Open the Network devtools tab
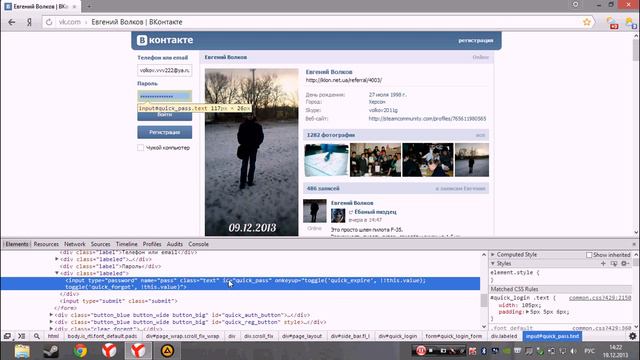Image resolution: width=640 pixels, height=360 pixels. pyautogui.click(x=75, y=244)
